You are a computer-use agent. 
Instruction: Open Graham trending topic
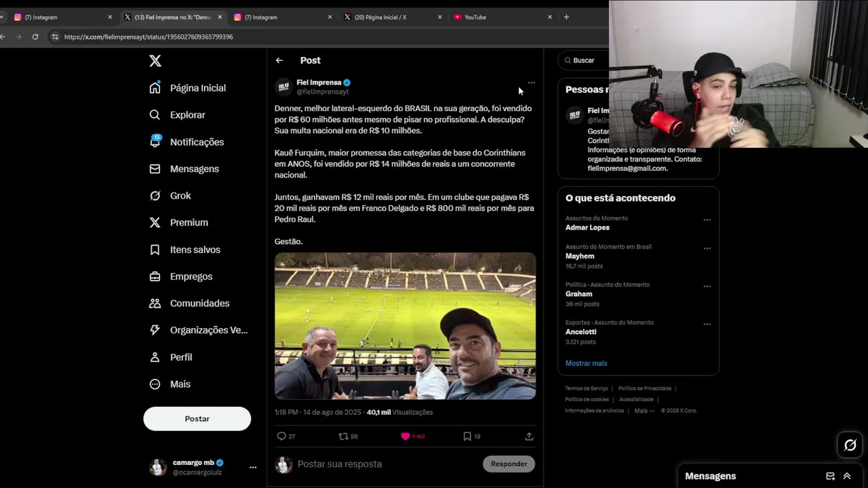click(579, 294)
